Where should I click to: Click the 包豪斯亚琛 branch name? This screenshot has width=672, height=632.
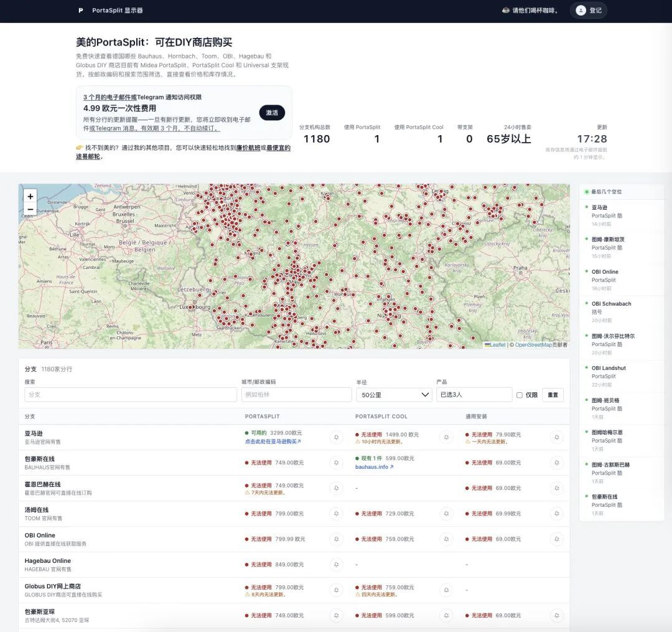tap(39, 611)
